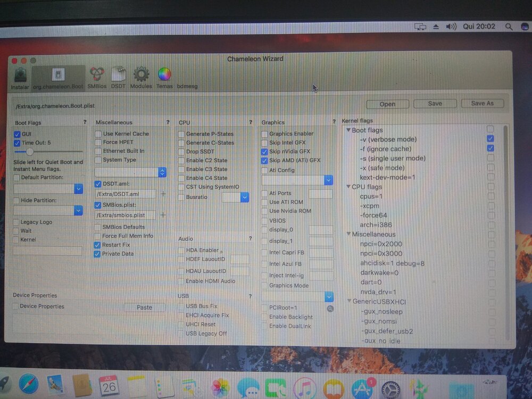Click the Modules gear icon
The height and width of the screenshot is (399, 532).
coord(141,77)
